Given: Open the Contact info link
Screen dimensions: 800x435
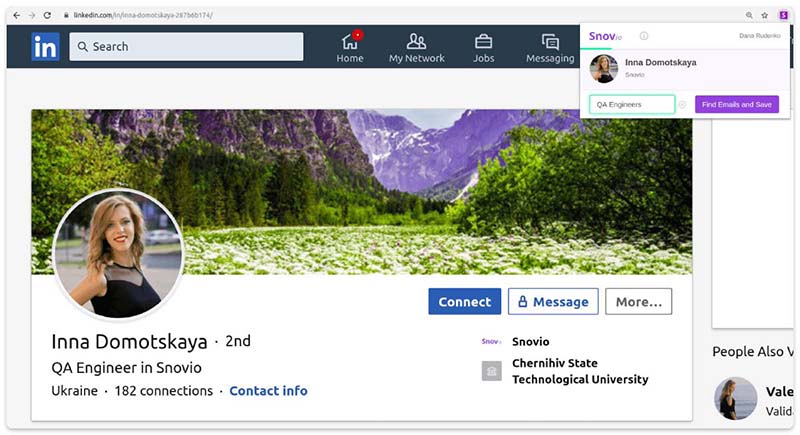Looking at the screenshot, I should 268,391.
